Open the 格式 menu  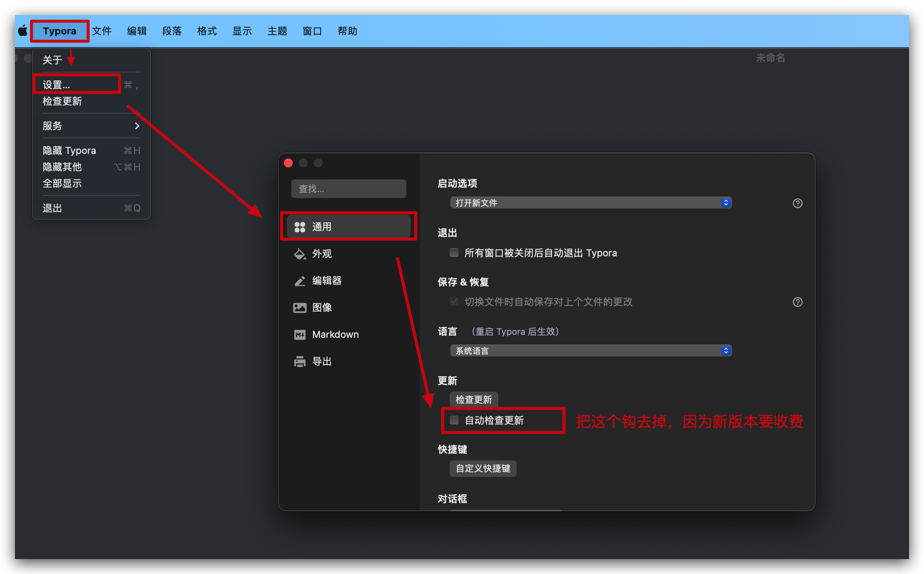(207, 31)
